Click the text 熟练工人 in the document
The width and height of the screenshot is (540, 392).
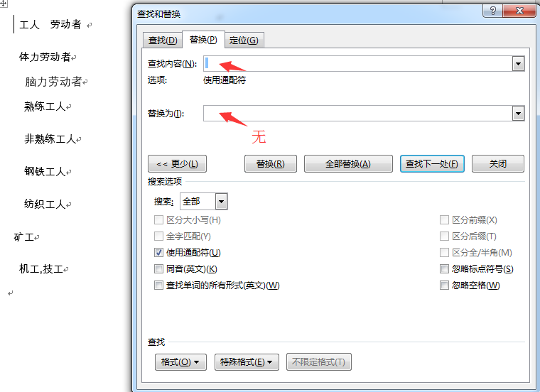[x=45, y=107]
